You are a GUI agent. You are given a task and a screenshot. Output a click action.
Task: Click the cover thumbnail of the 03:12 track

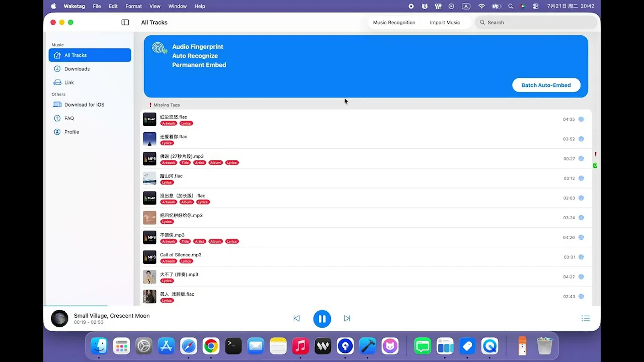149,178
